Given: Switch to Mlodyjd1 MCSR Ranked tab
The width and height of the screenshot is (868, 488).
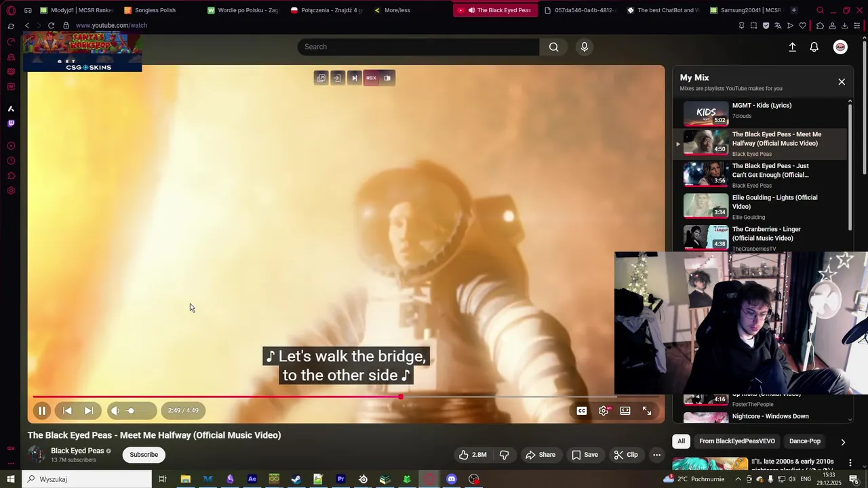Looking at the screenshot, I should click(77, 10).
